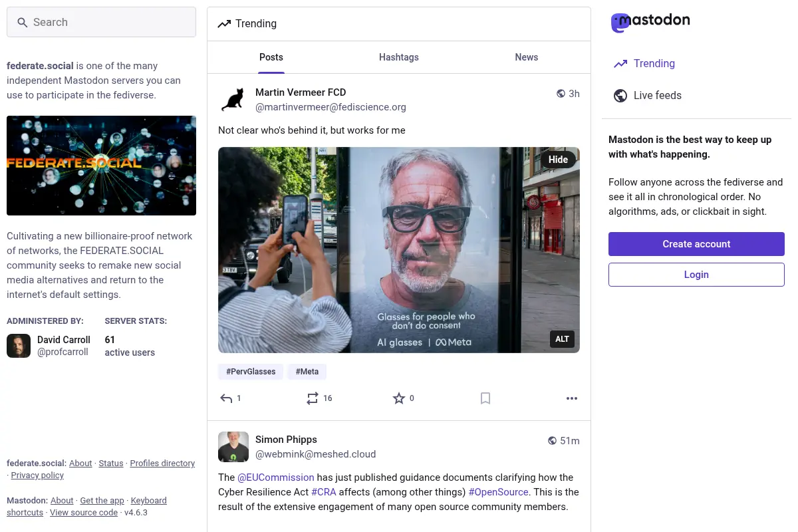Switch to the Posts tab
Screen dimensions: 798x532
pos(271,57)
